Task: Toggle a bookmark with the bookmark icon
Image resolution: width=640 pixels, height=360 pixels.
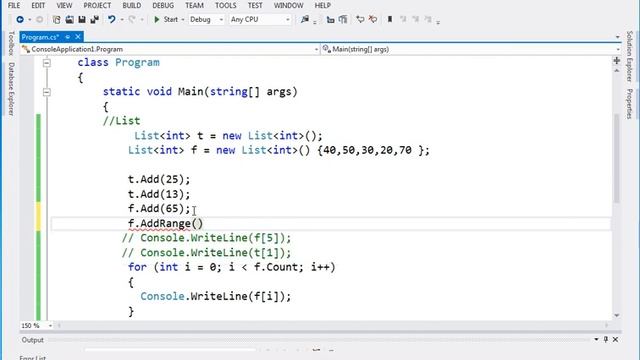Action: (x=390, y=19)
